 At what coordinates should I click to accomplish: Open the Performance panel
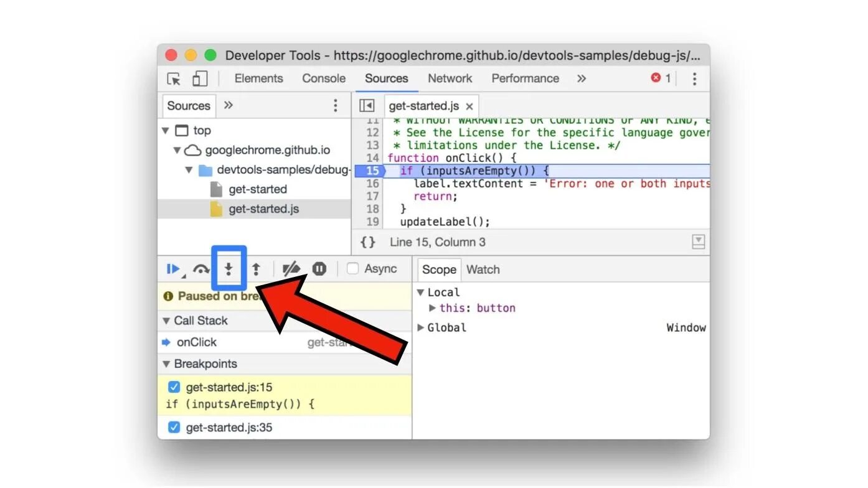[525, 78]
